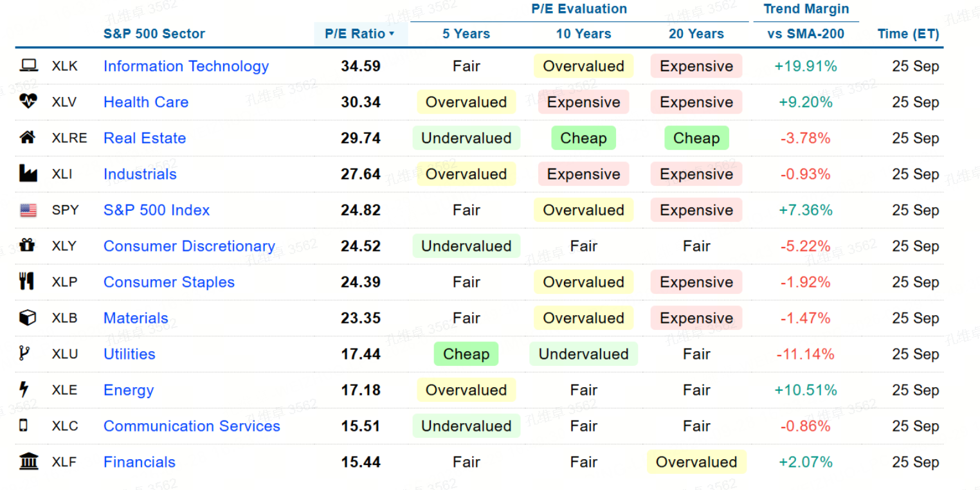This screenshot has width=980, height=490.
Task: Click the bank building Financials icon
Action: [29, 462]
